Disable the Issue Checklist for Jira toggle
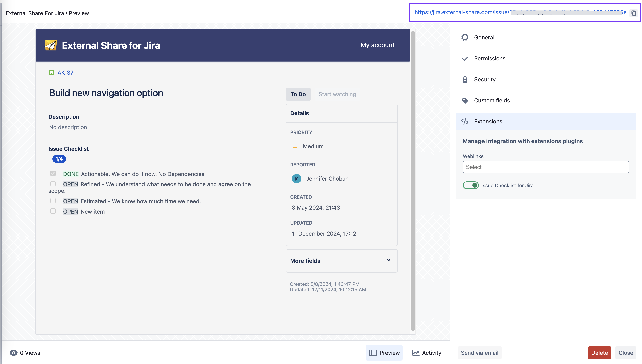This screenshot has width=642, height=364. click(x=470, y=185)
